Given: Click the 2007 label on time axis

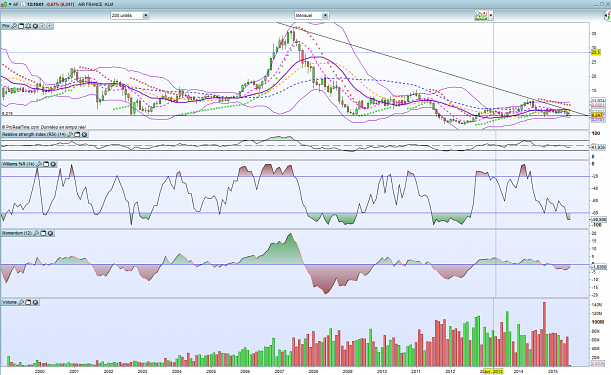Looking at the screenshot, I should coord(279,371).
